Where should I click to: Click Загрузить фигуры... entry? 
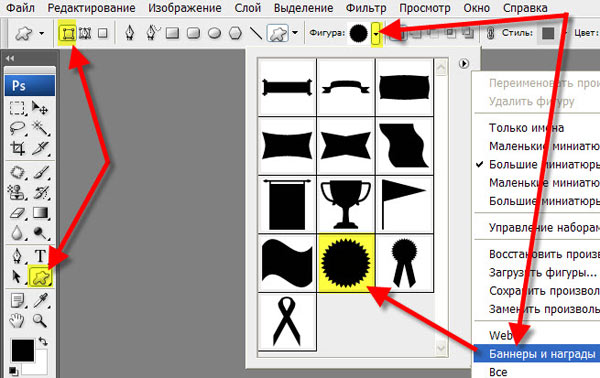[x=543, y=272]
